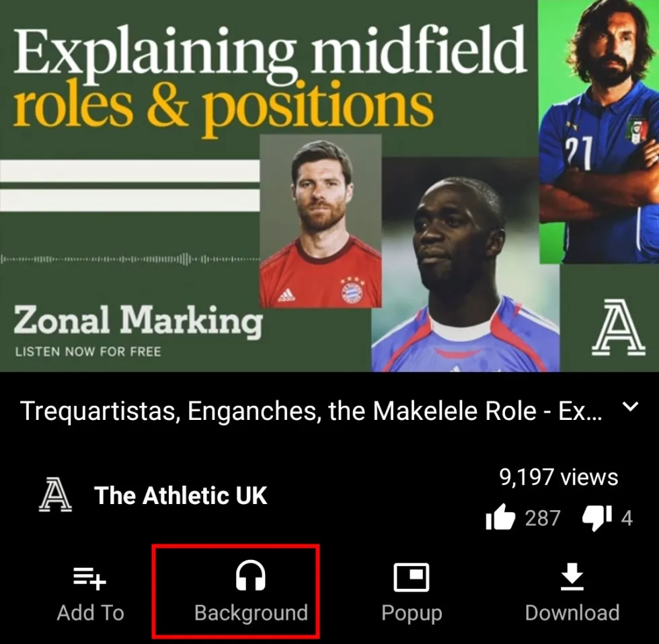
Task: Open the Popup player icon
Action: [412, 577]
